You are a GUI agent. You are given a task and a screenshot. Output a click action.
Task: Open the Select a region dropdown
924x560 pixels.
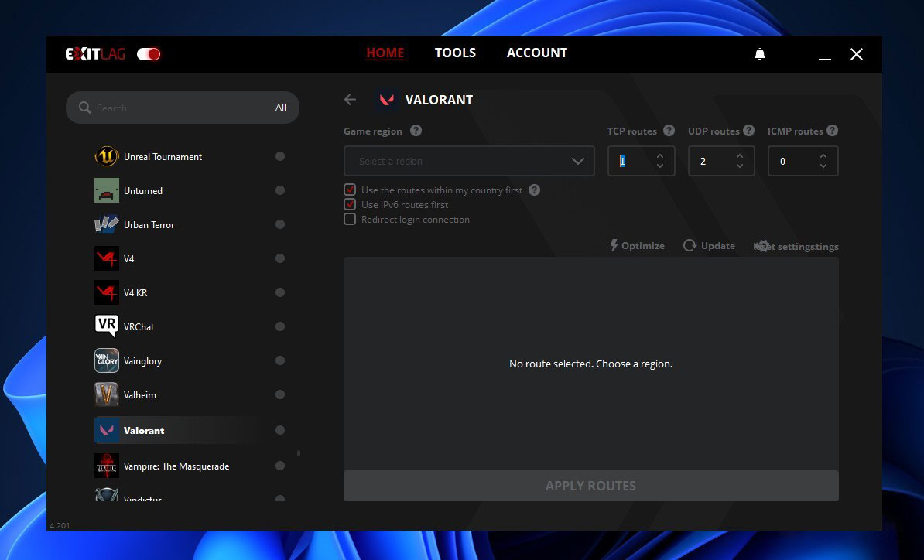click(469, 161)
